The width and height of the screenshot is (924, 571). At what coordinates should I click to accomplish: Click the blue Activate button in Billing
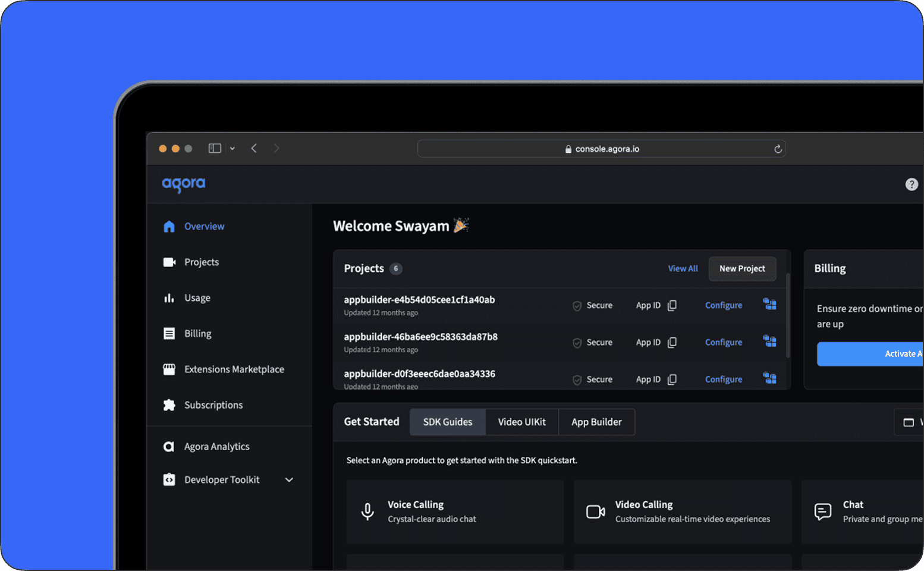pyautogui.click(x=870, y=354)
